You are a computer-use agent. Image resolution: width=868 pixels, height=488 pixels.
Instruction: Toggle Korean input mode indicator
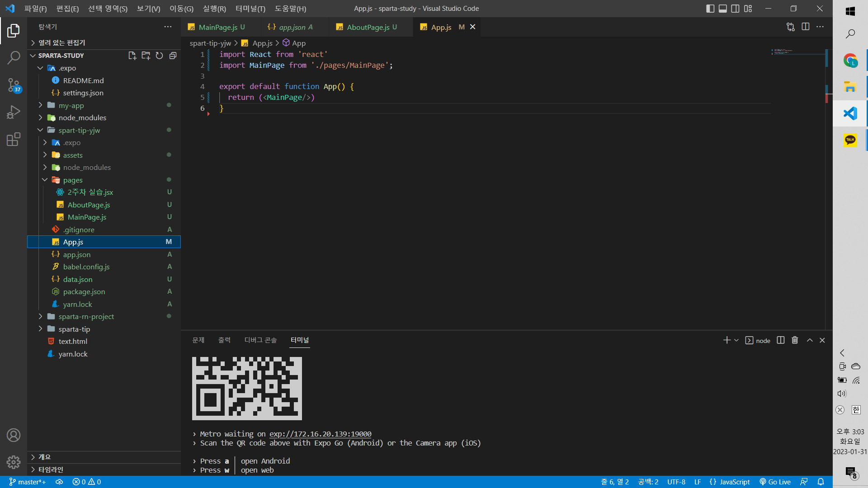pos(856,410)
